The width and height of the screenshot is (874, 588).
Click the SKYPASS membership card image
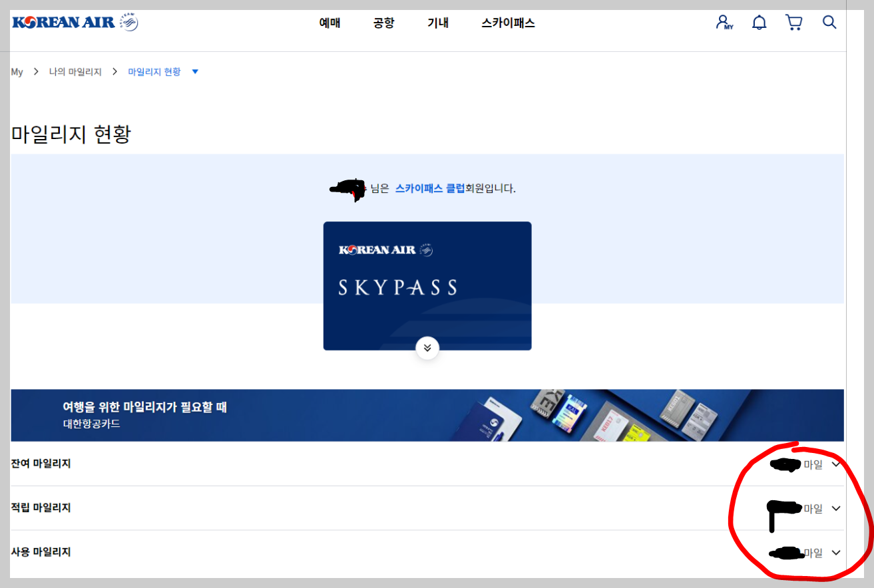coord(427,286)
